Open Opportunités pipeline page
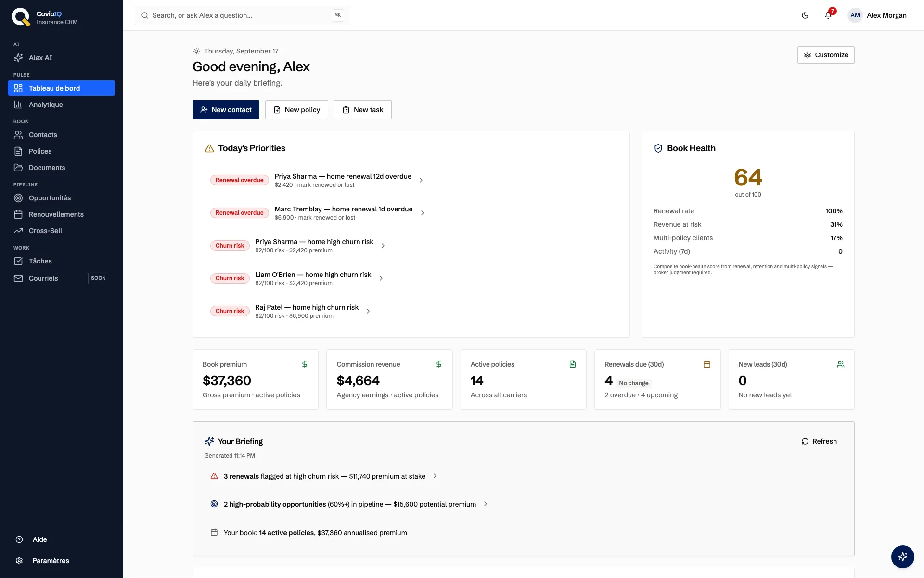Screen dimensions: 924x578 point(61,198)
